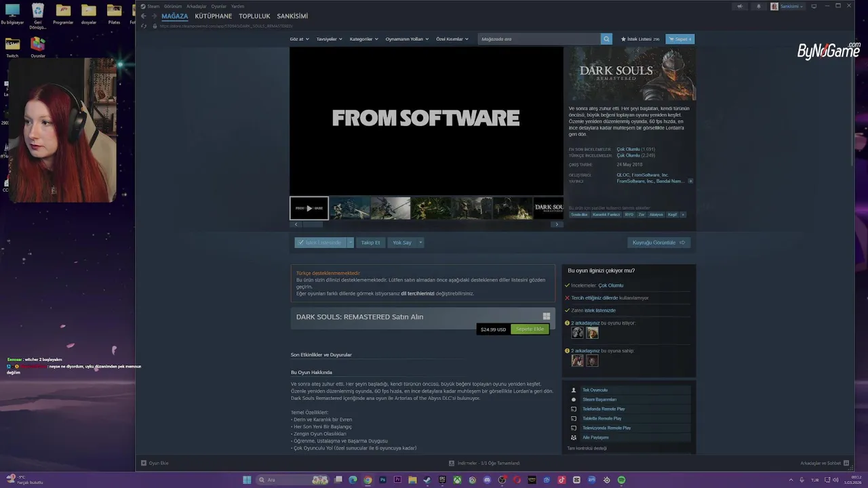The image size is (868, 488).
Task: Click the Yok Say button
Action: [402, 242]
